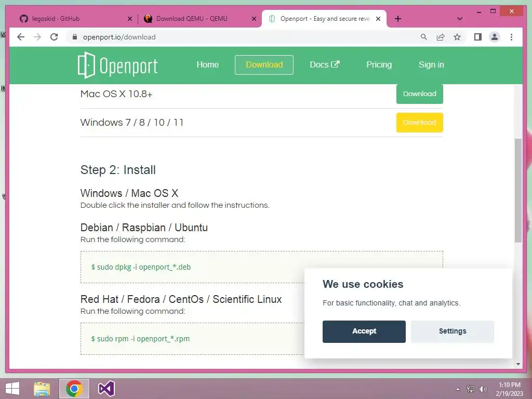View site info via the padlock icon

pos(75,37)
